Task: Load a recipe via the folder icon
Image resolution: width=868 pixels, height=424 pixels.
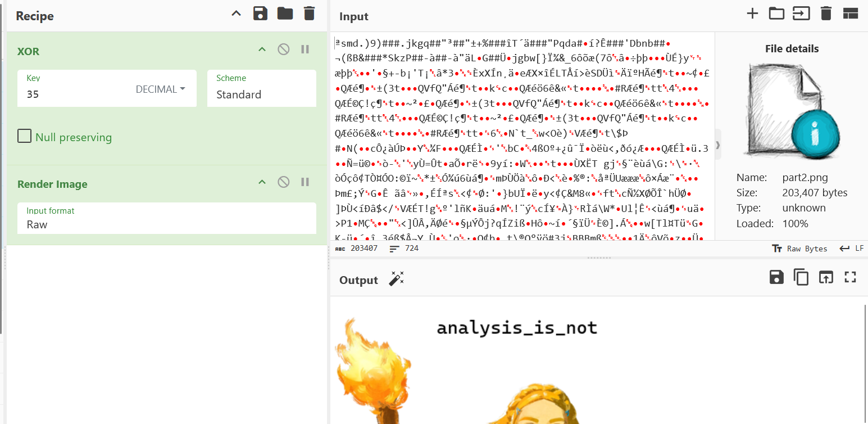Action: (285, 13)
